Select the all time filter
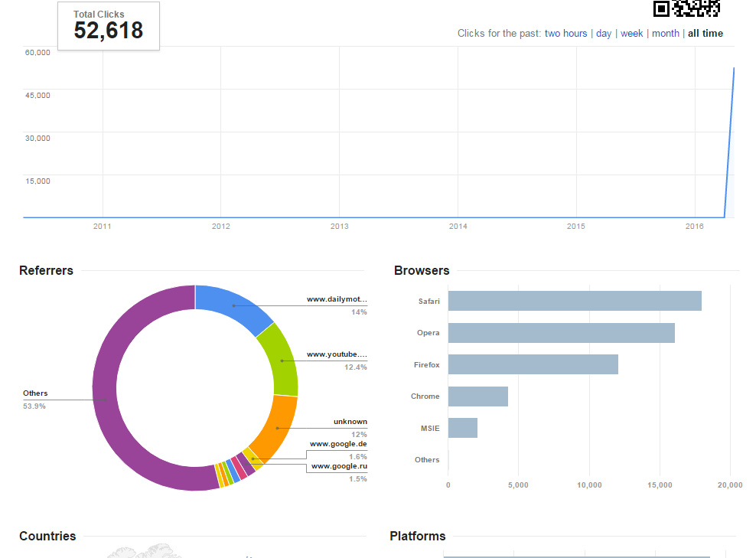The image size is (756, 558). point(705,33)
